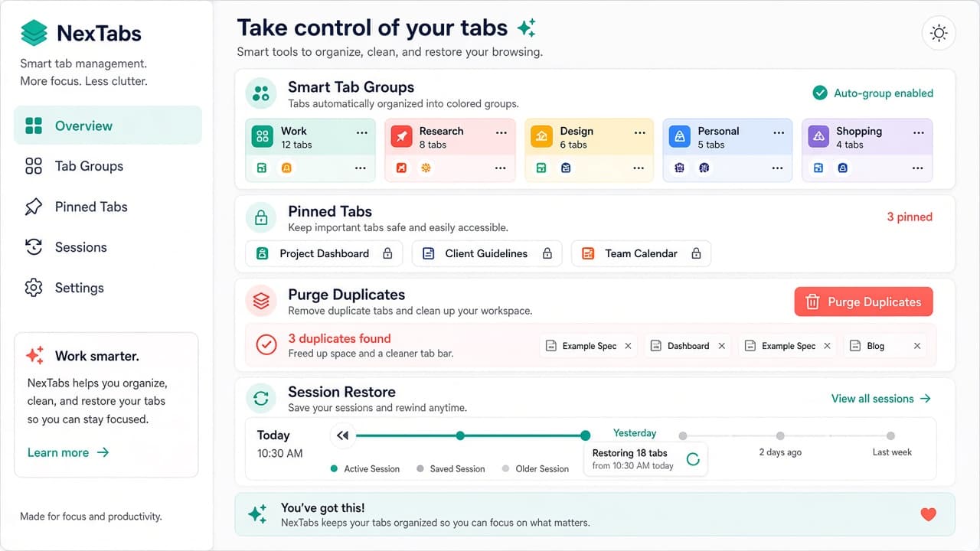Click the Saved Session legend entry
The height and width of the screenshot is (551, 980).
[451, 468]
